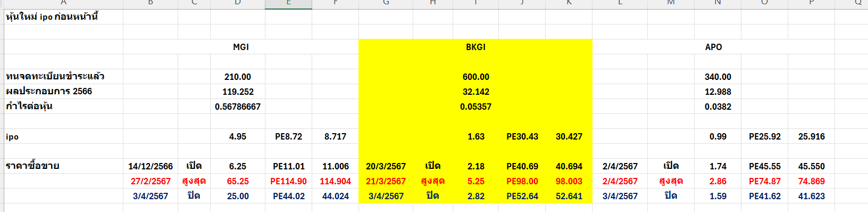
Task: Select the cell with 8.717
Action: (x=335, y=136)
